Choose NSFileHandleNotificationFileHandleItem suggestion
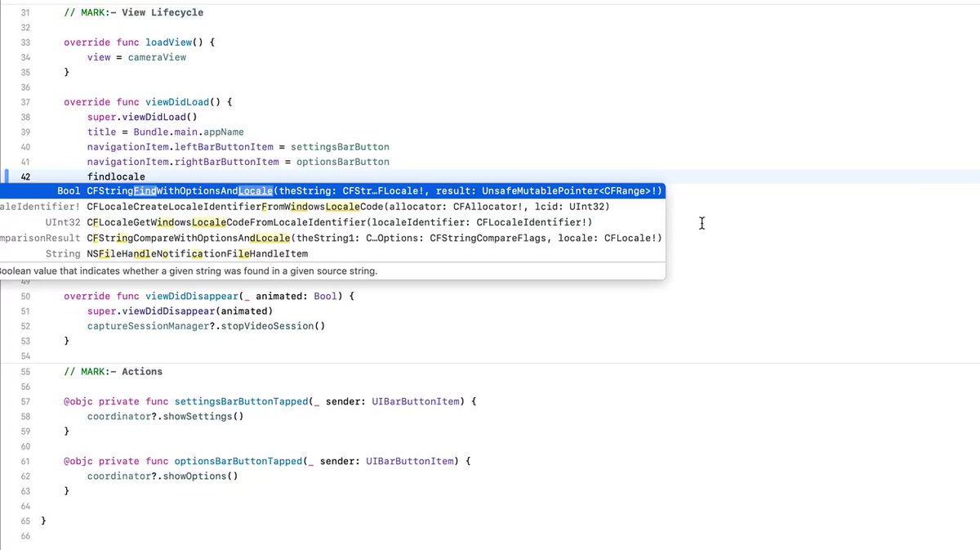 point(332,254)
